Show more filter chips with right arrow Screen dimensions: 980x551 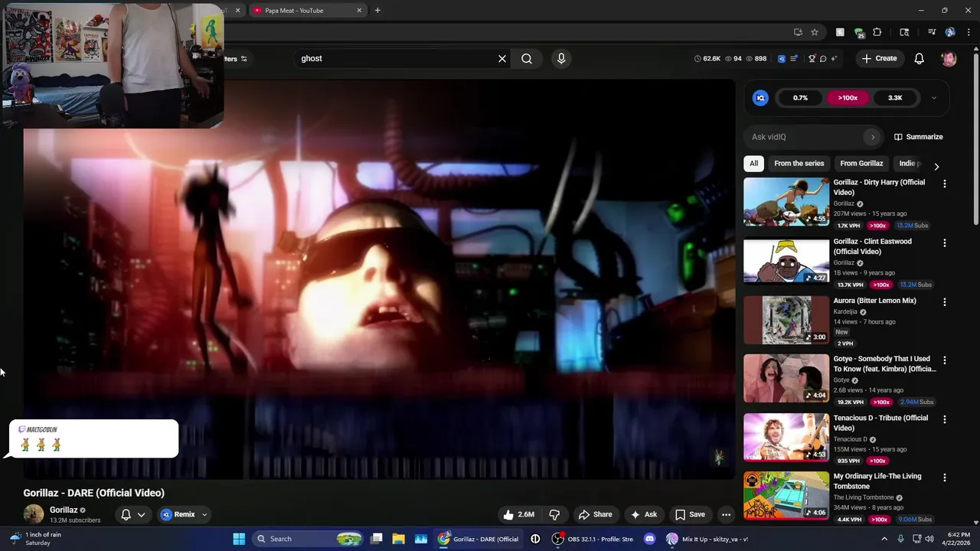pos(936,165)
